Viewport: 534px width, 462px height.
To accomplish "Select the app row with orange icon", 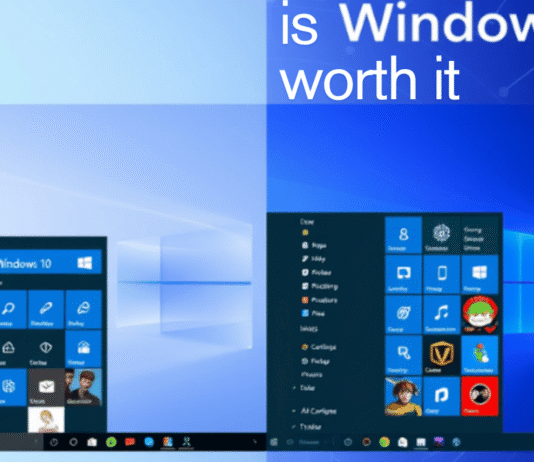I will (319, 300).
